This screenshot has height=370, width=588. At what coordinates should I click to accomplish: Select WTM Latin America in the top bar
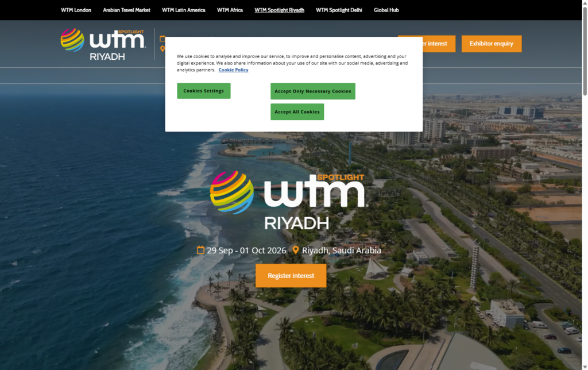(x=183, y=10)
